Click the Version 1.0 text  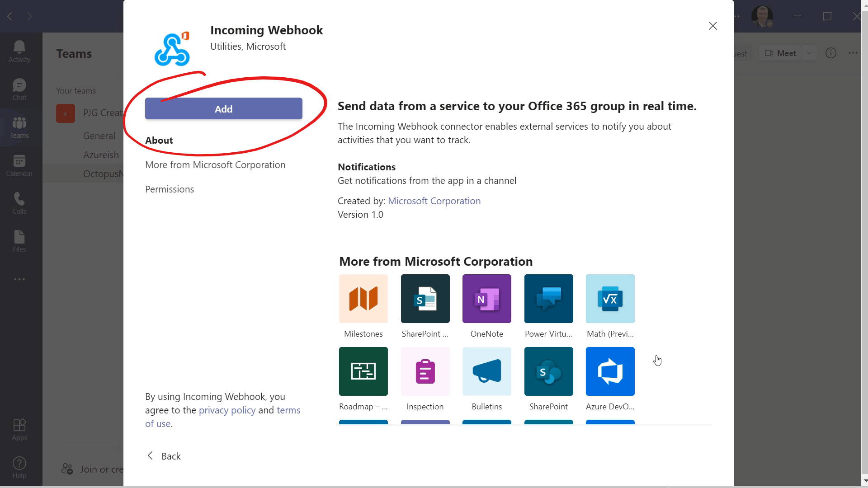click(360, 214)
